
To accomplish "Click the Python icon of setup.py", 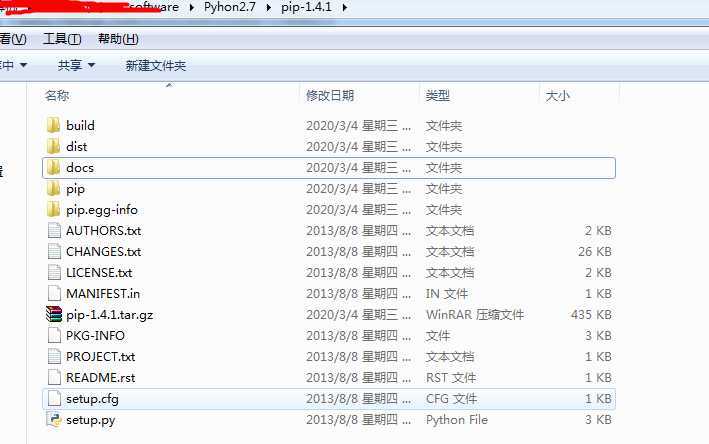I will [x=54, y=420].
